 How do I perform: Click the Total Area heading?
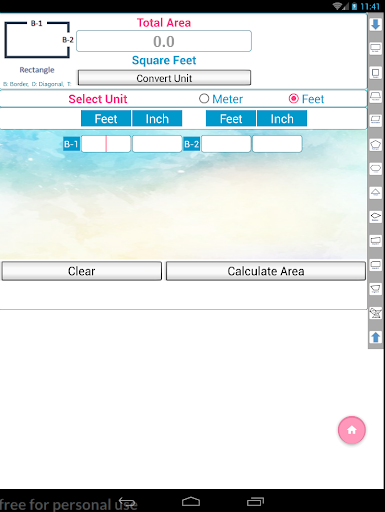click(164, 23)
